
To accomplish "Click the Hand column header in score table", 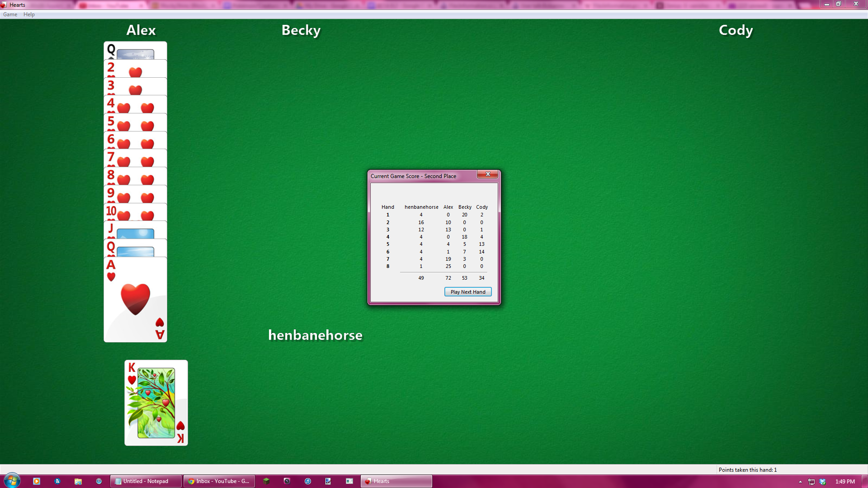I will pos(388,207).
